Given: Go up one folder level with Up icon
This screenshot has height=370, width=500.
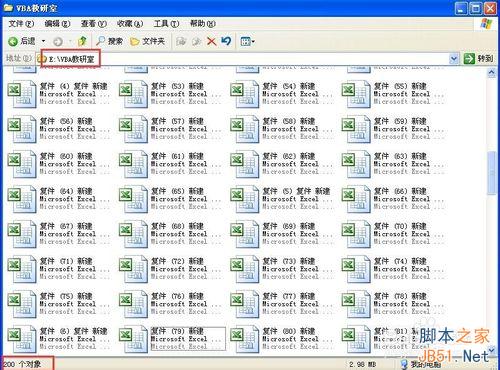Looking at the screenshot, I should pyautogui.click(x=82, y=41).
